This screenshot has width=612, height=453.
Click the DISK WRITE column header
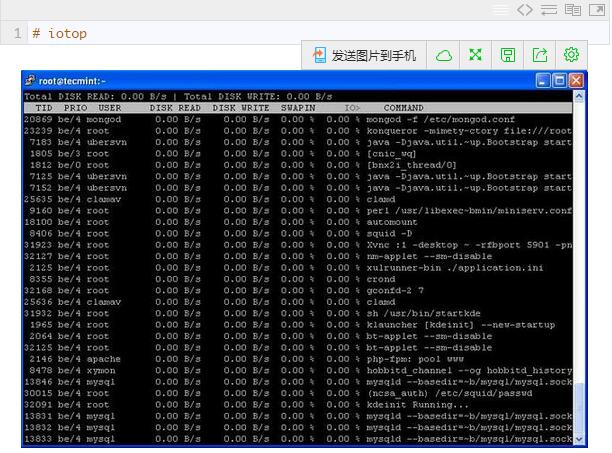(x=241, y=108)
